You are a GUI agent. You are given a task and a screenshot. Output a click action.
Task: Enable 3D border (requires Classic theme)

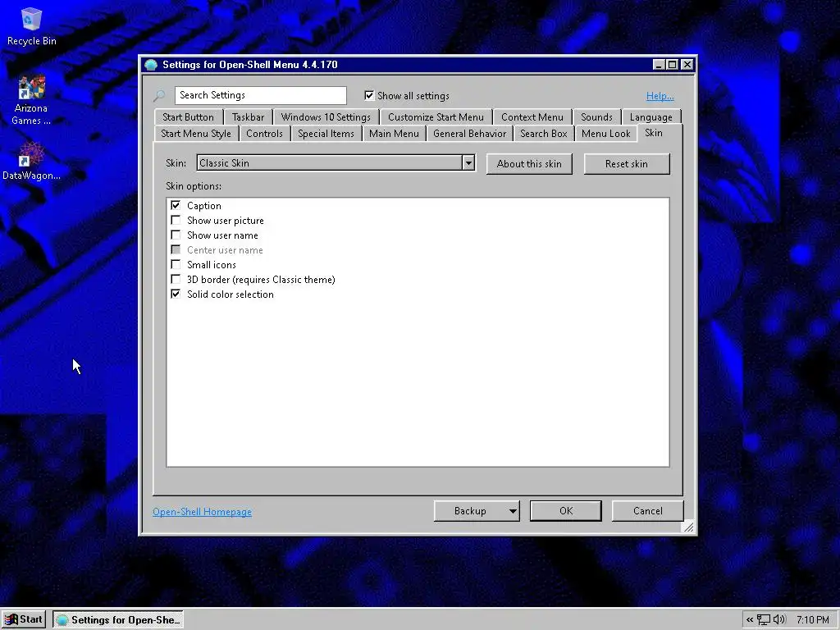pos(176,279)
